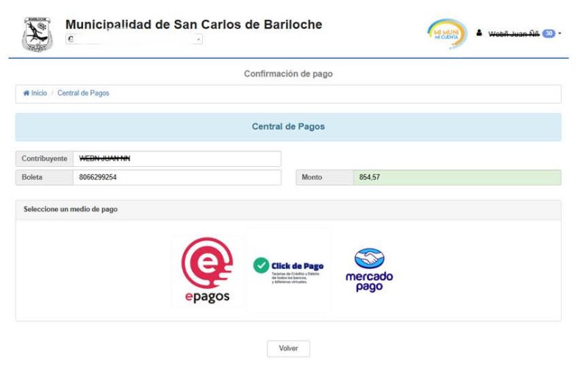Click the Boleta label
588x372 pixels.
pyautogui.click(x=44, y=177)
